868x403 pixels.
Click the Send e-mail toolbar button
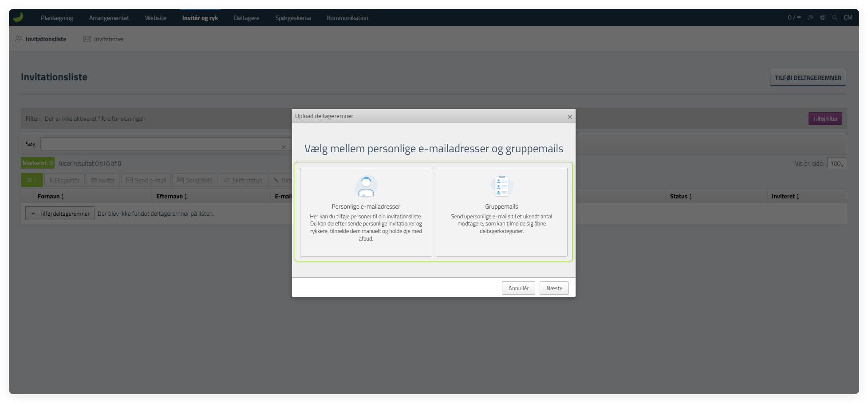[146, 180]
